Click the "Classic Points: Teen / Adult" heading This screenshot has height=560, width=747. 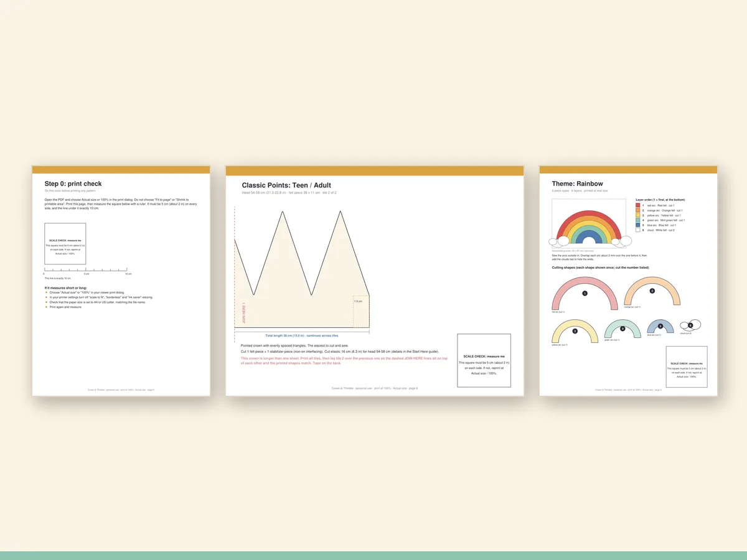pos(286,185)
